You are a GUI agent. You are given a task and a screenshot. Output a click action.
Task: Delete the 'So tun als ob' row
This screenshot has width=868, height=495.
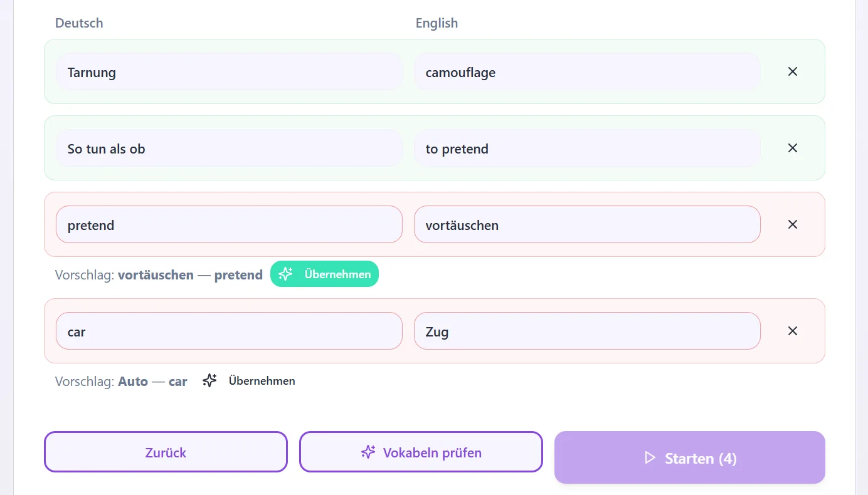pos(793,148)
